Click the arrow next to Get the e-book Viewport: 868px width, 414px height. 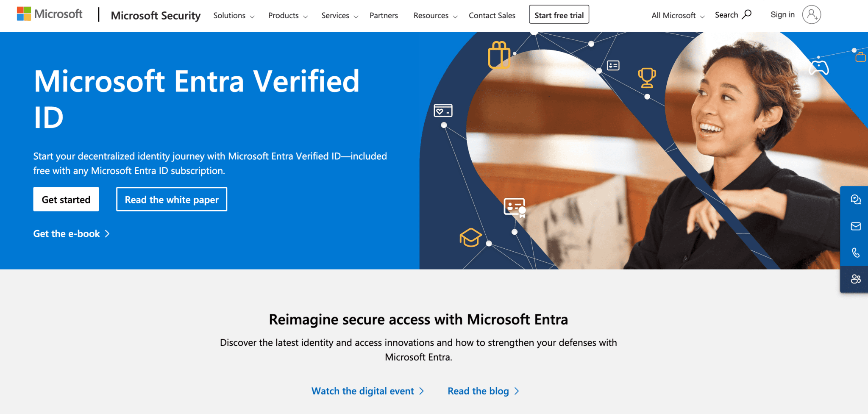(107, 233)
